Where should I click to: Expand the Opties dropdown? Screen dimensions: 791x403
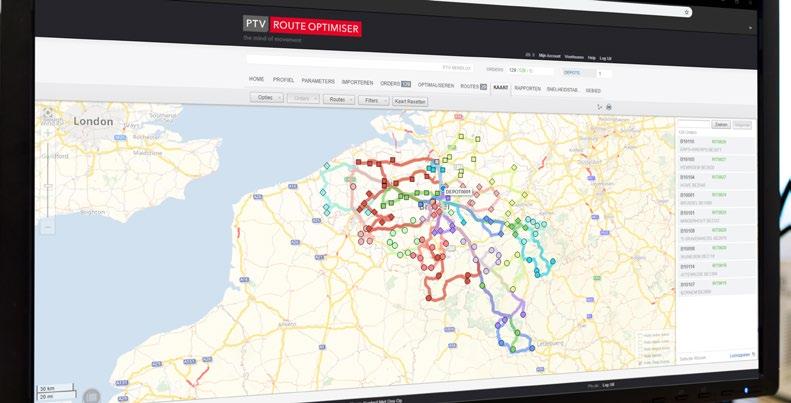tap(267, 97)
